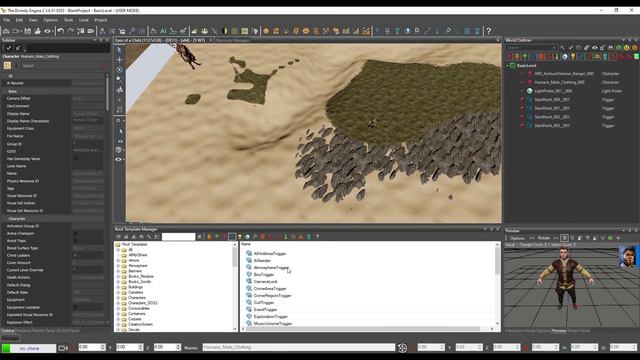This screenshot has height=360, width=640.
Task: Open the Edit menu
Action: (x=19, y=20)
